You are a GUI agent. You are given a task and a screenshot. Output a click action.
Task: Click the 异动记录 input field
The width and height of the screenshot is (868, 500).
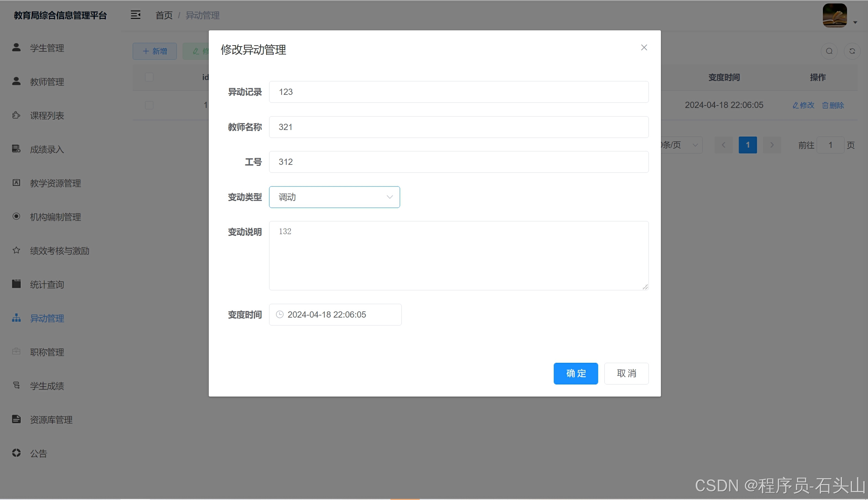pyautogui.click(x=458, y=92)
